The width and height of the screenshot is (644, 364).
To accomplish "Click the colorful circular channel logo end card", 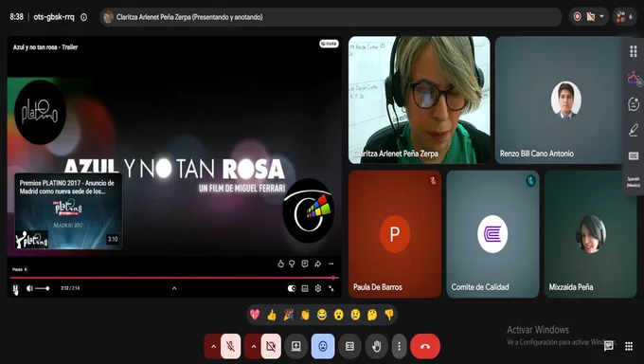I will coord(309,210).
